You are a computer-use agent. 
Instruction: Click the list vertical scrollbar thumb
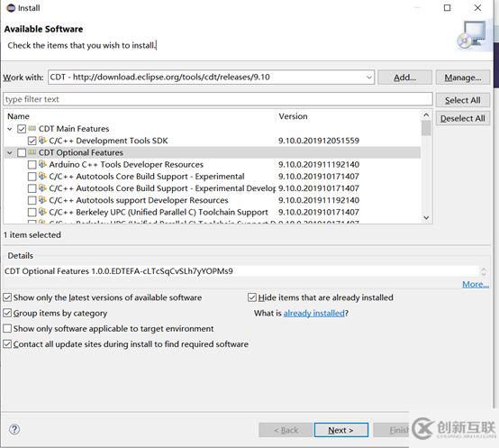(426, 129)
